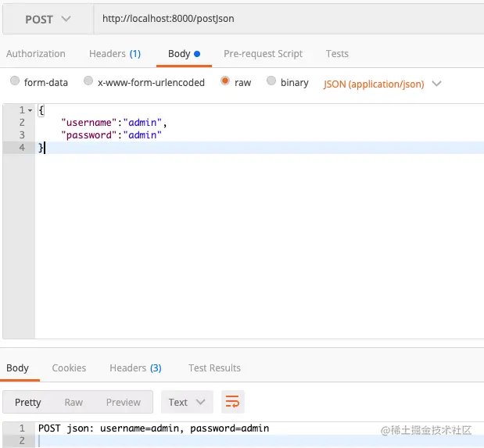
Task: Click response line number 1
Action: [x=22, y=428]
